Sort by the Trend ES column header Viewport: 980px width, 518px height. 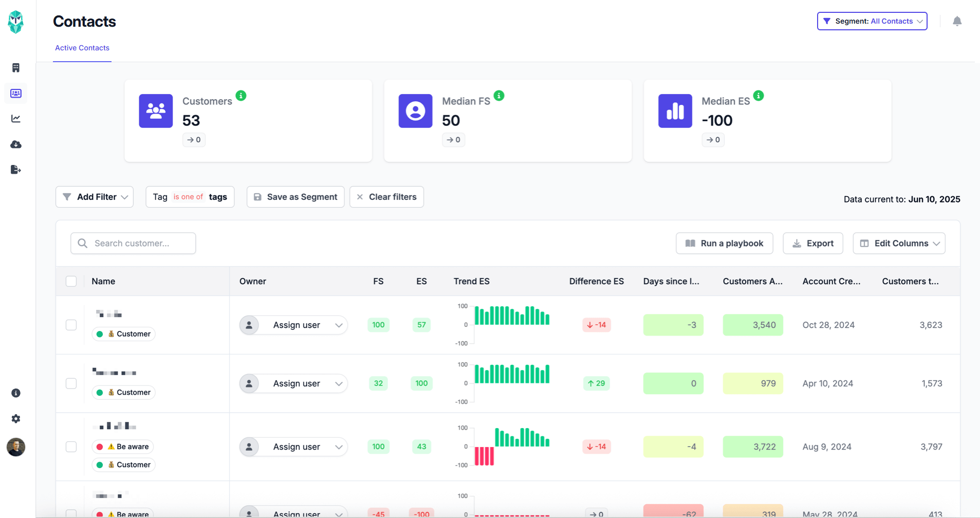click(472, 281)
